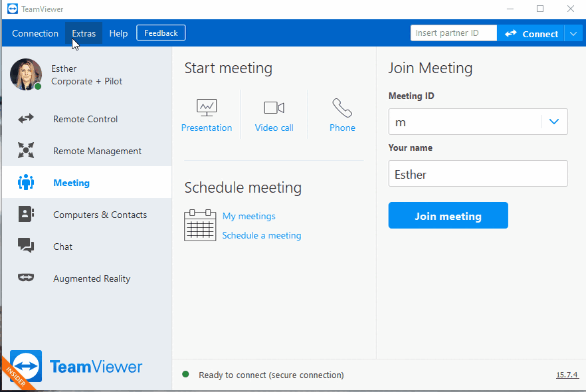The image size is (586, 392).
Task: Click the Insert partner ID field
Action: click(x=454, y=33)
